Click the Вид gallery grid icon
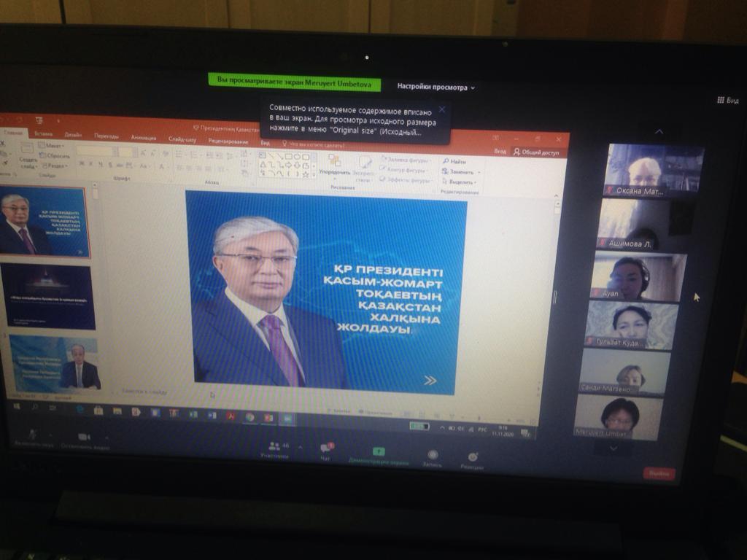This screenshot has height=560, width=747. point(721,100)
